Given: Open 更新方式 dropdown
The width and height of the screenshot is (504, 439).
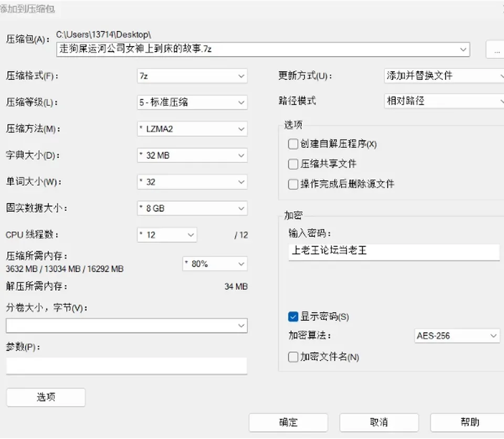Looking at the screenshot, I should pos(444,76).
